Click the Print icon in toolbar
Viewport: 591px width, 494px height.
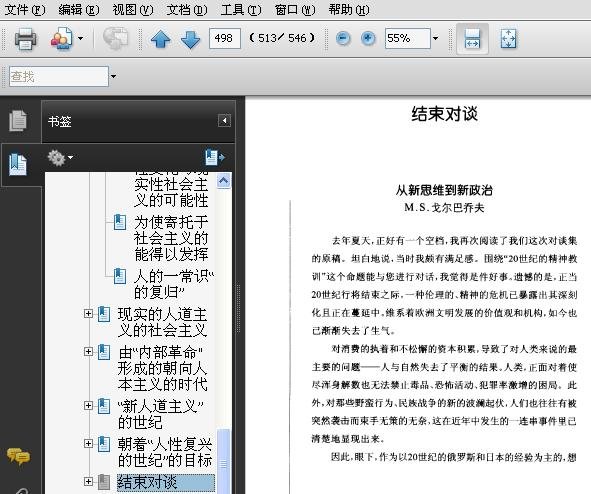tap(25, 38)
